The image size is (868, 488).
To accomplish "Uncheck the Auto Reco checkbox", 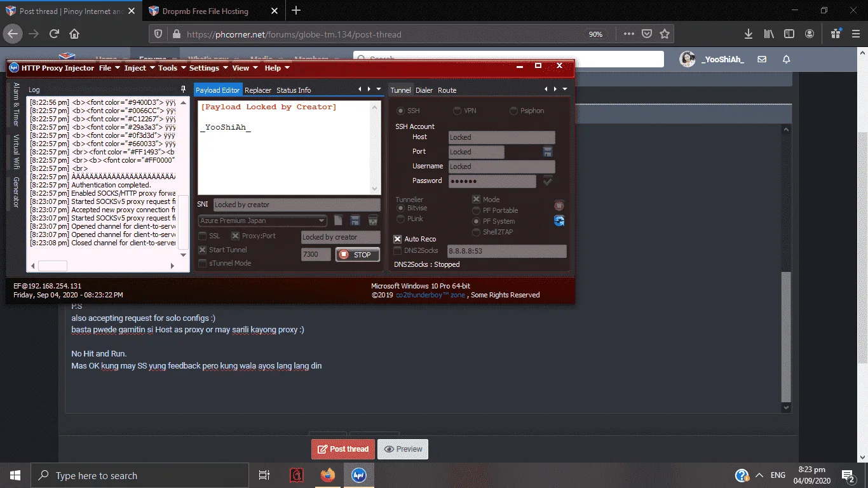I will pyautogui.click(x=397, y=239).
